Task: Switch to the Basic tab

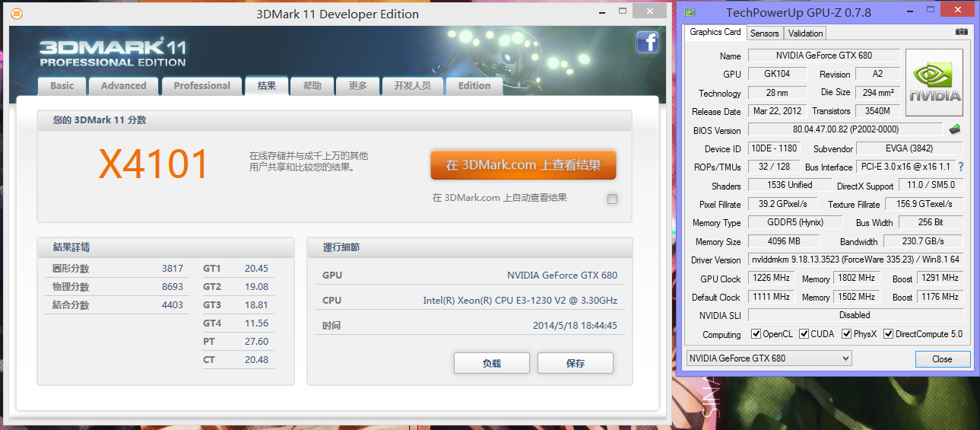Action: coord(62,86)
